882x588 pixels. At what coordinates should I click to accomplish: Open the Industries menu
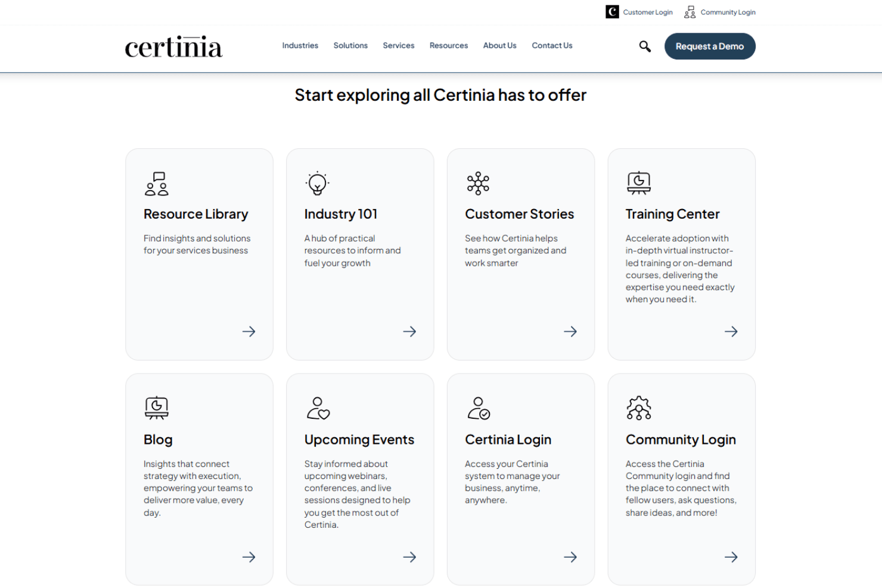tap(300, 45)
